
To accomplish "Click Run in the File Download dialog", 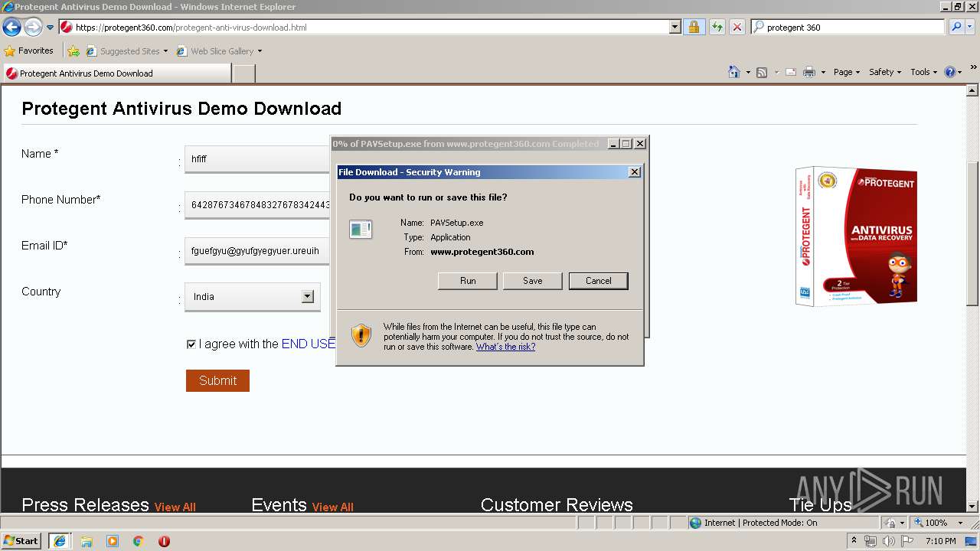I will coord(468,281).
